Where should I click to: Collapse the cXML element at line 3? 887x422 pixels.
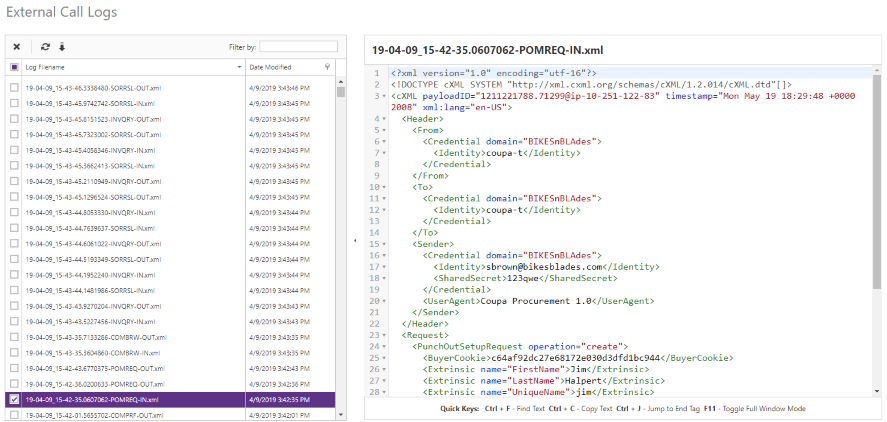tap(384, 96)
